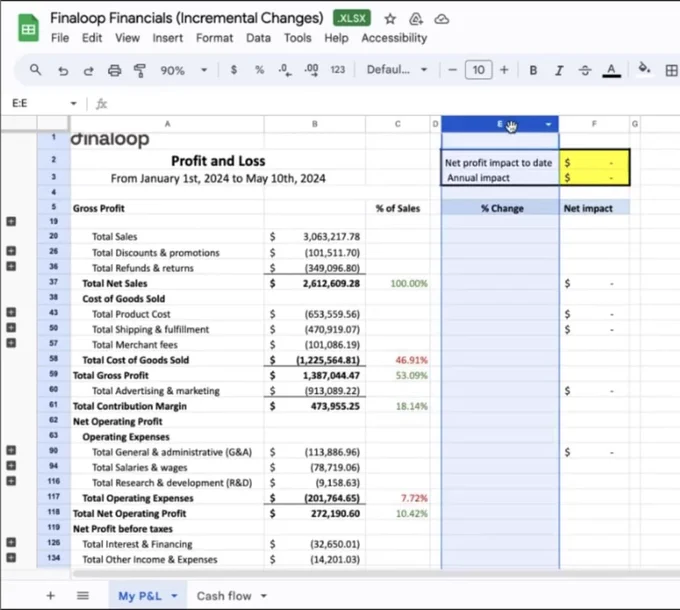Viewport: 680px width, 610px height.
Task: Toggle italic formatting
Action: tap(559, 70)
